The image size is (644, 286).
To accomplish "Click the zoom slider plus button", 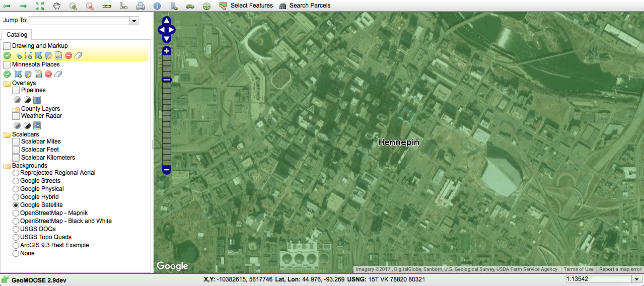I will [167, 51].
